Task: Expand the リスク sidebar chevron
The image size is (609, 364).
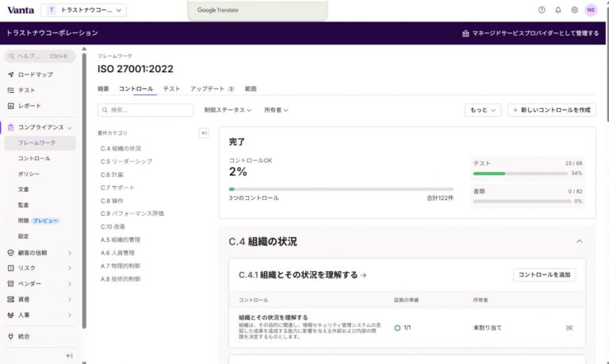Action: point(70,268)
